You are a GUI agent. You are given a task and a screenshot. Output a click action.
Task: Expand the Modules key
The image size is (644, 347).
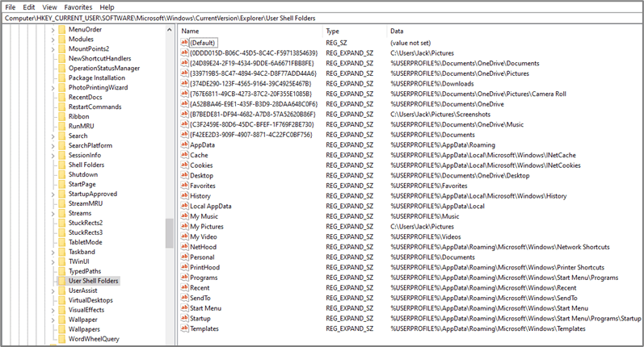pyautogui.click(x=53, y=40)
